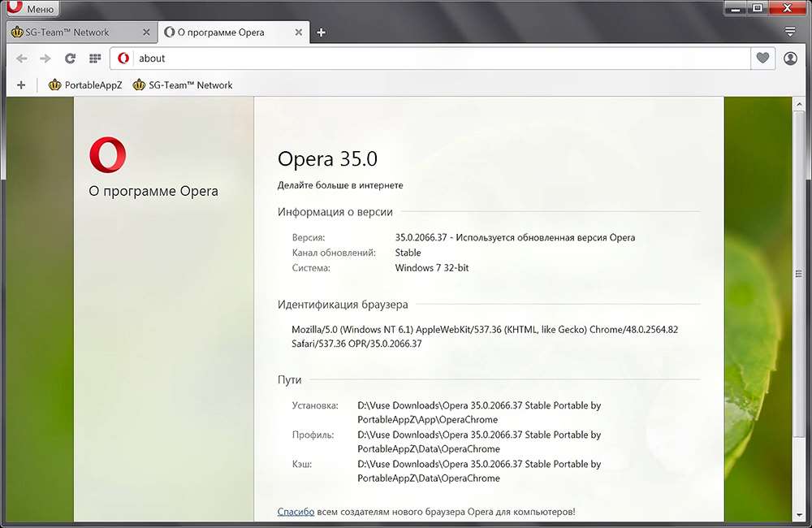
Task: Close the О программе Opera tab
Action: [x=298, y=32]
